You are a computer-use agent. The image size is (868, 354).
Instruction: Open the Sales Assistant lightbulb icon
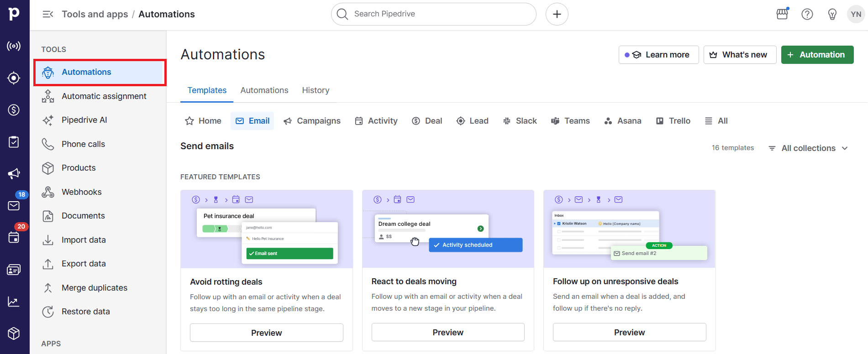(x=832, y=14)
